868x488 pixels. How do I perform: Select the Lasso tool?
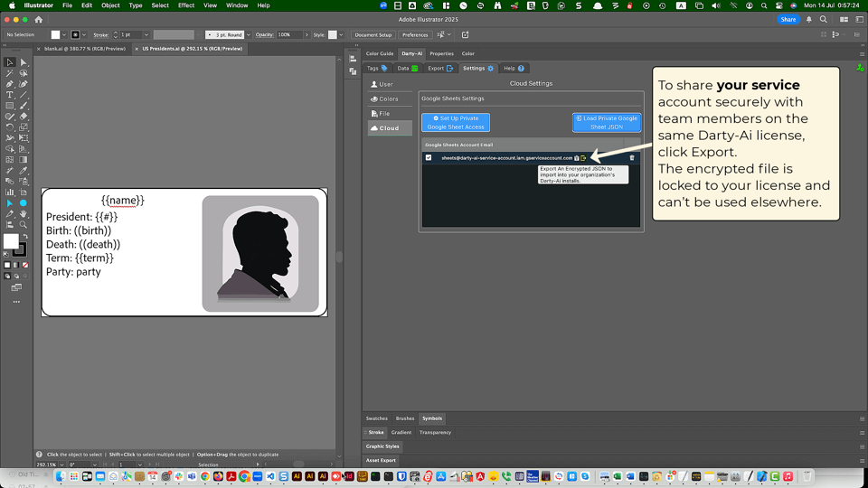click(24, 73)
